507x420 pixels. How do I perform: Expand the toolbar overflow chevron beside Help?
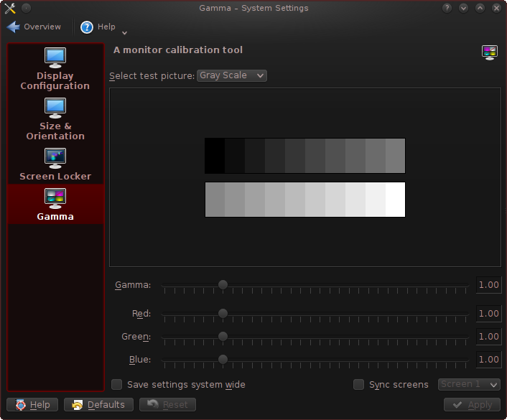pos(124,33)
